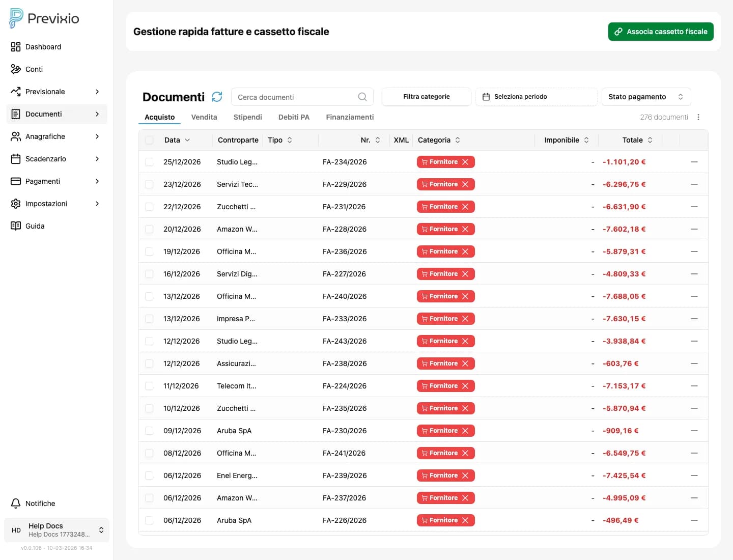Click the refresh icon beside Documenti heading

tap(217, 97)
